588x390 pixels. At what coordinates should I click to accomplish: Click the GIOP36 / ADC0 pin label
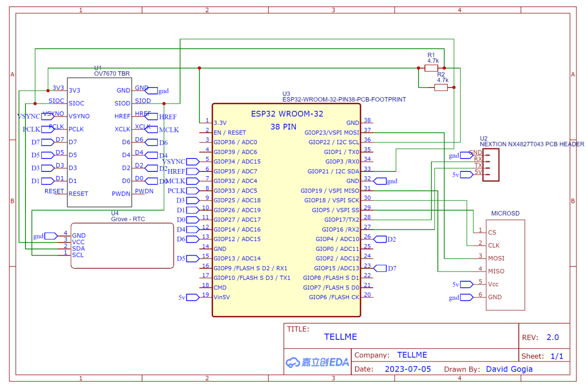tap(235, 142)
